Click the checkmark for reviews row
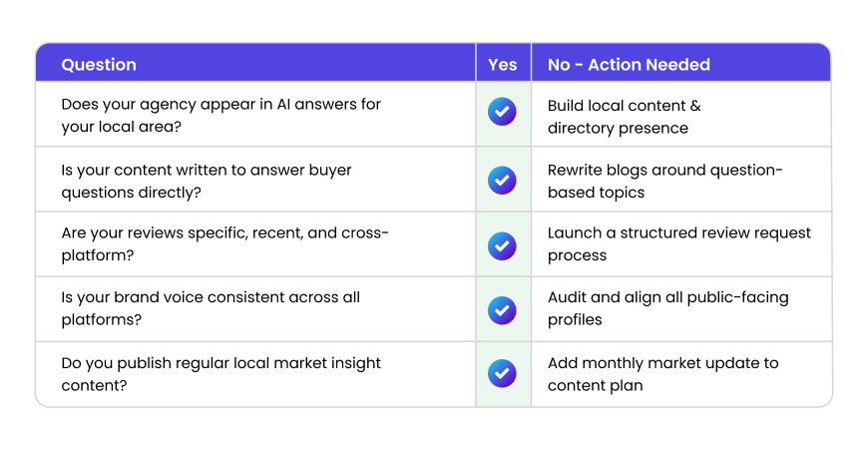The image size is (868, 449). pyautogui.click(x=502, y=244)
